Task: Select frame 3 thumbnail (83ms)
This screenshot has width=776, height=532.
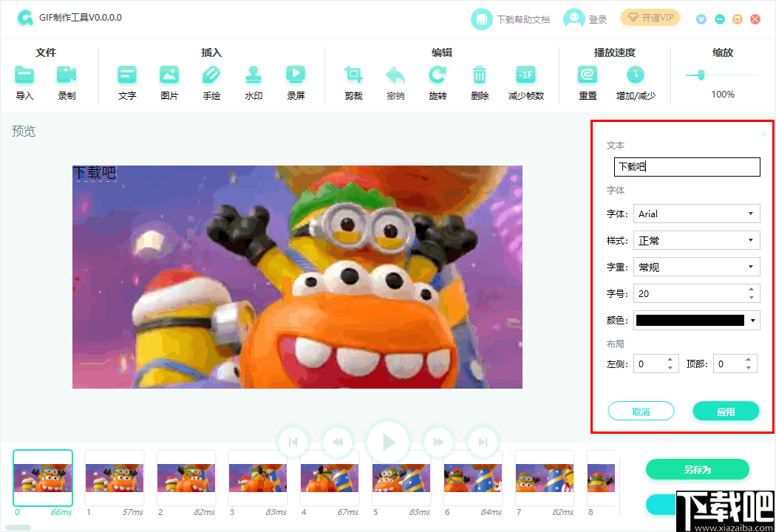Action: pos(258,478)
